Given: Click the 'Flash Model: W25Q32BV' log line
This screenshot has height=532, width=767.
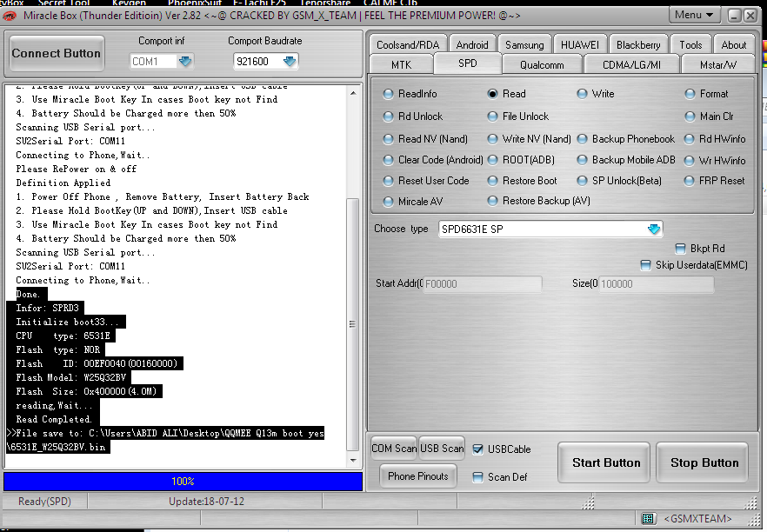Looking at the screenshot, I should (x=70, y=377).
